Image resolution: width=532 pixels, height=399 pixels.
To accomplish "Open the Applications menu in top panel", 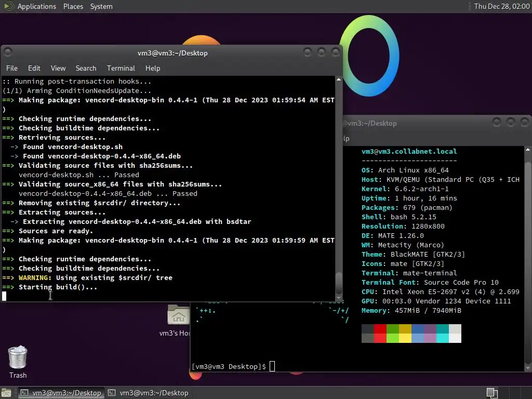I will click(x=37, y=6).
